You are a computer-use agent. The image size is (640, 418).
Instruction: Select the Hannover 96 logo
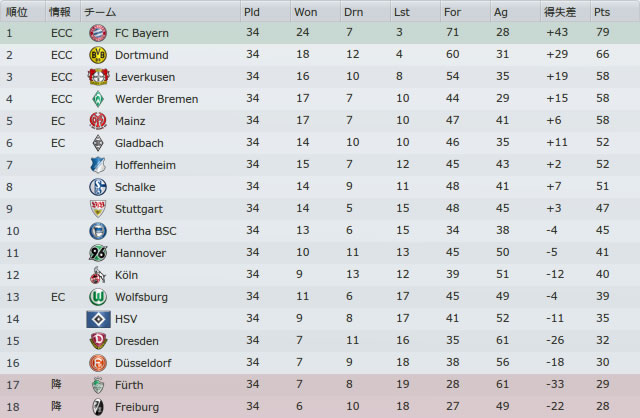tap(98, 253)
